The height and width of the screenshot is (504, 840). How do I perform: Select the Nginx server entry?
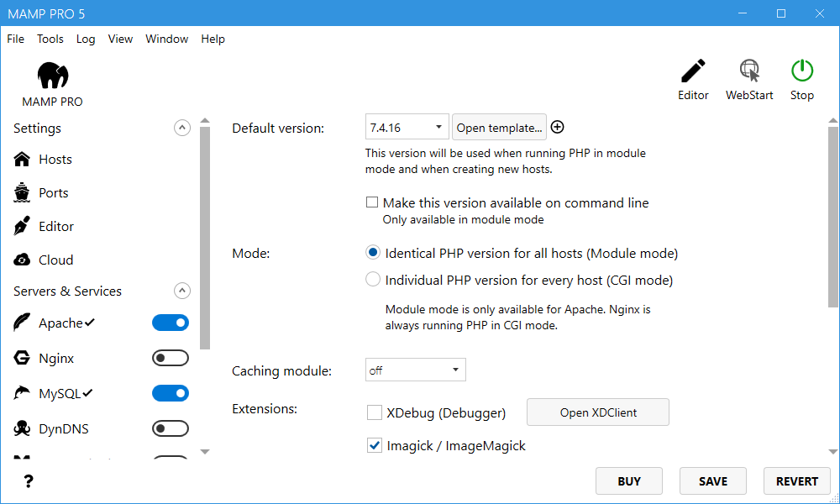(55, 359)
